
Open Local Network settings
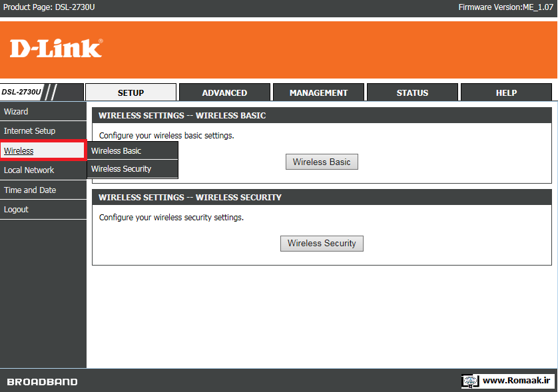click(x=43, y=170)
